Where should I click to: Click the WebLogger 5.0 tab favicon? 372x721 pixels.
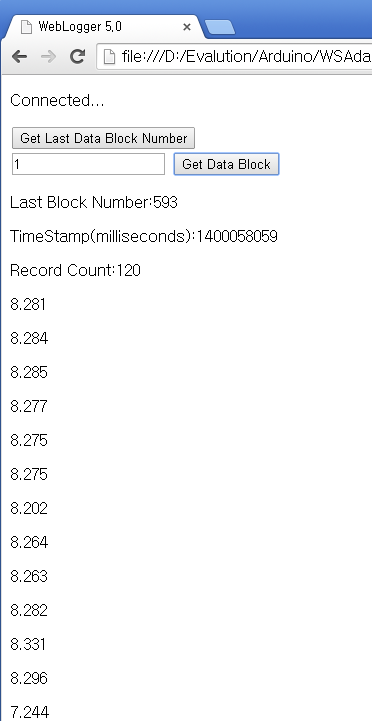[x=26, y=27]
